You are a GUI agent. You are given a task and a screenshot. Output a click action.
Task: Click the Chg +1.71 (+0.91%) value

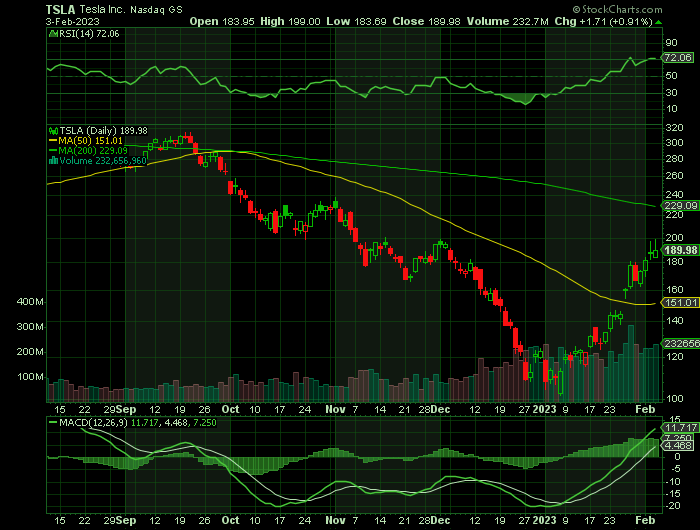[617, 21]
